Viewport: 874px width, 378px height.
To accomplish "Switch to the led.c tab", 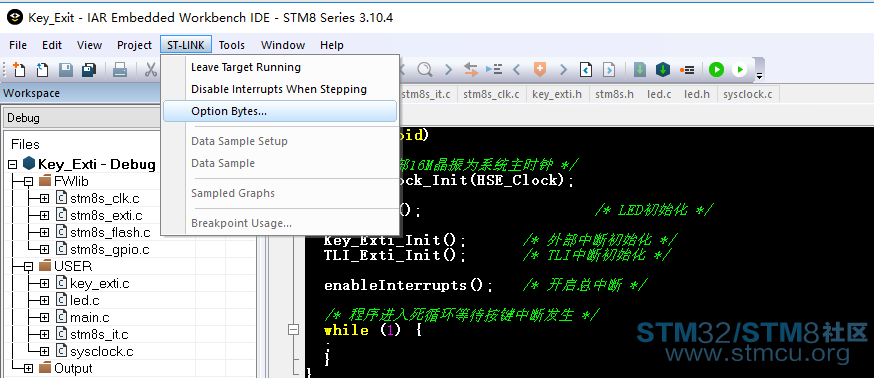I will 659,94.
